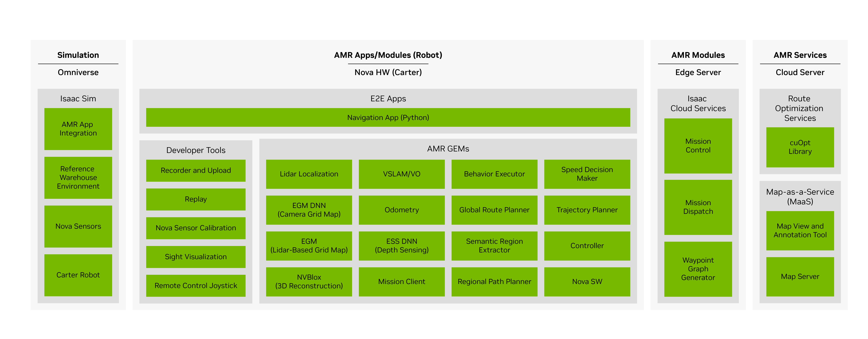The width and height of the screenshot is (868, 339).
Task: Click the Cloud Server subheading
Action: [x=800, y=72]
